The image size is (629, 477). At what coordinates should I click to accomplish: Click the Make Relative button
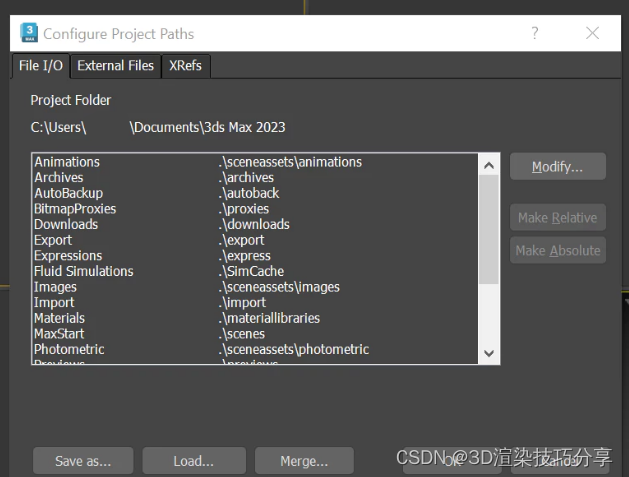(x=558, y=217)
